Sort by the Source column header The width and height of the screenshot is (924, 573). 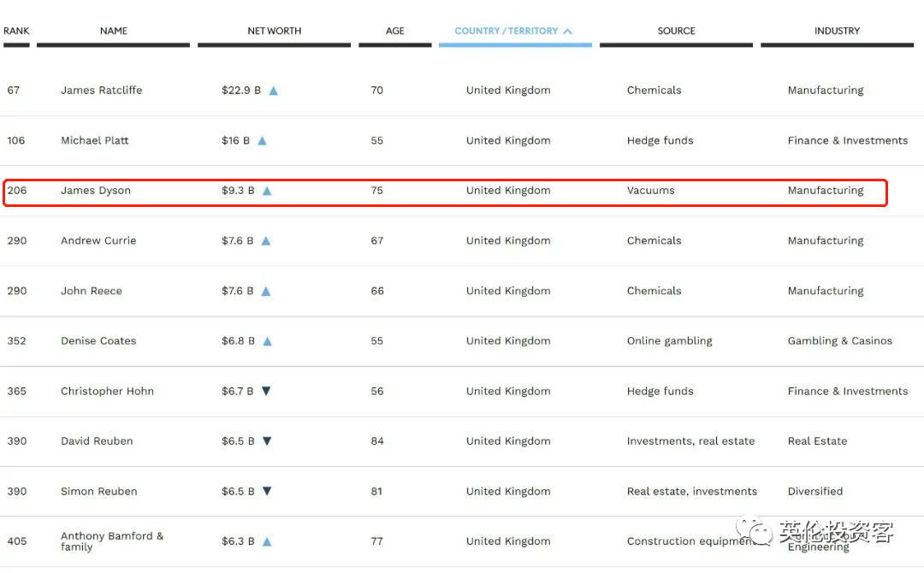pos(676,32)
